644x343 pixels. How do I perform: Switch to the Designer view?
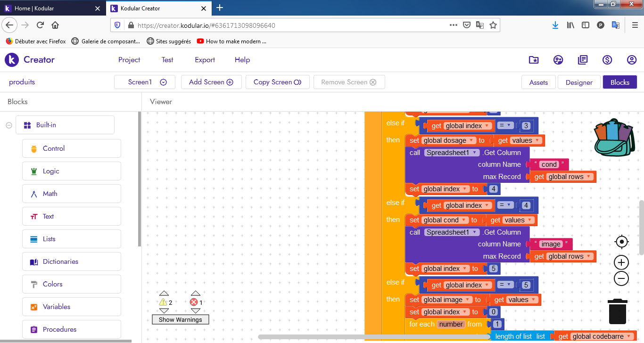578,82
